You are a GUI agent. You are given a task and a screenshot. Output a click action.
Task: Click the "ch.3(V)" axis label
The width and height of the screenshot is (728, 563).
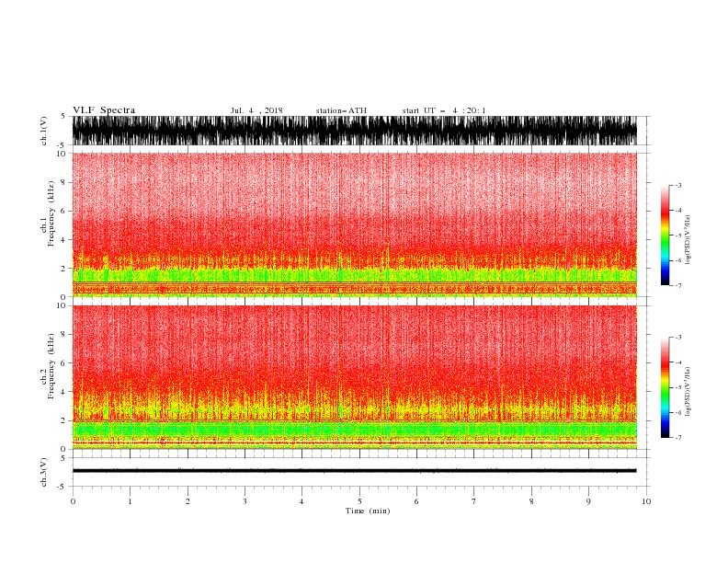44,472
